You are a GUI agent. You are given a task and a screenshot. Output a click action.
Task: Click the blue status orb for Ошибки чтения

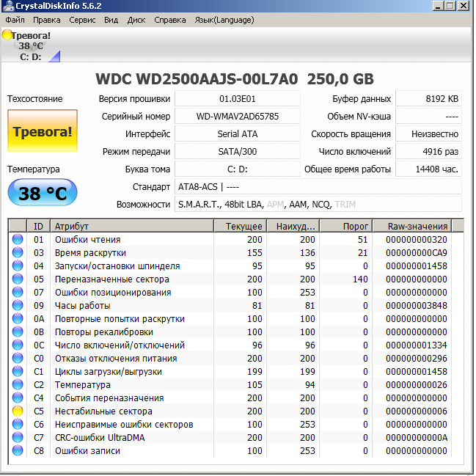(18, 240)
